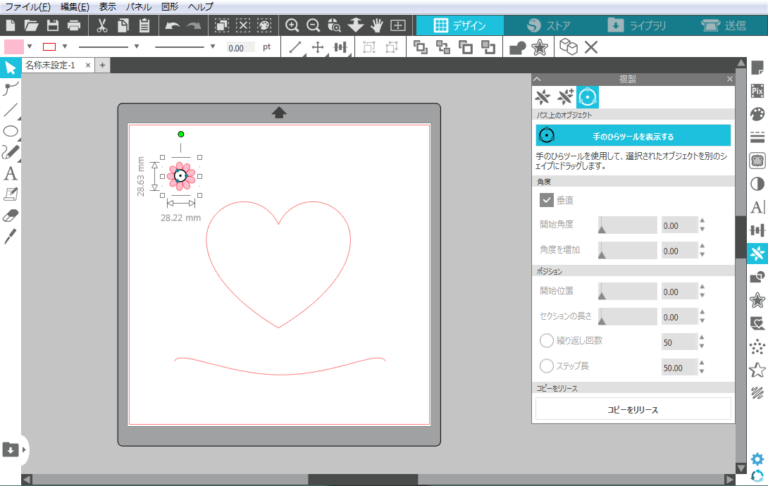Viewport: 768px width, 486px height.
Task: Collapse the 複製 panel
Action: click(x=537, y=79)
